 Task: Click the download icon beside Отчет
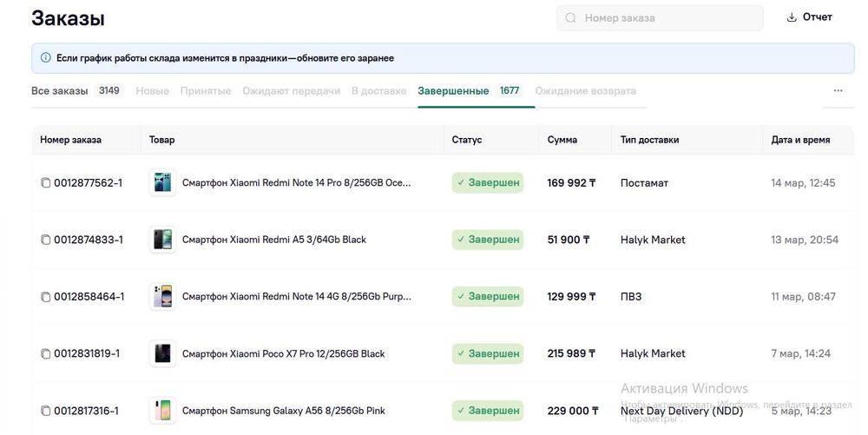pyautogui.click(x=792, y=17)
